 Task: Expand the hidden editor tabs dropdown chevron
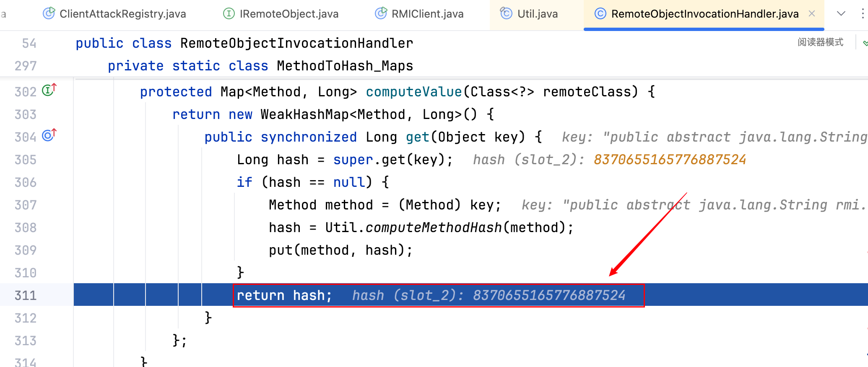click(x=841, y=14)
